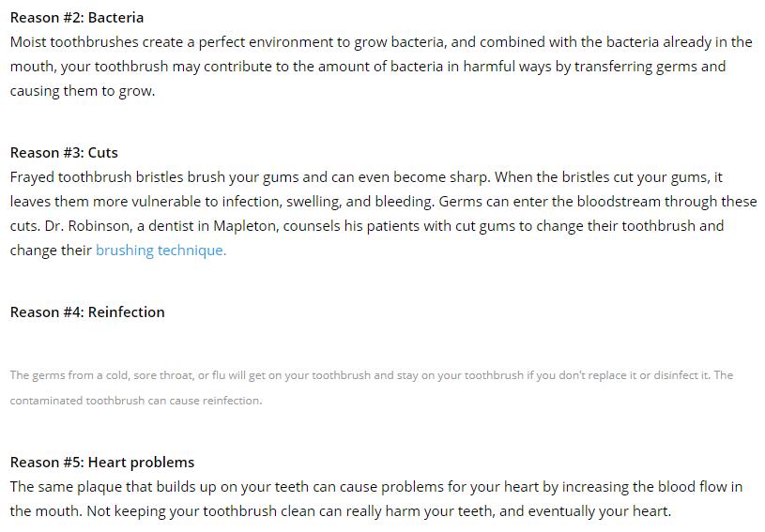Click the line starting "The same plaque that builds"
Image resolution: width=765 pixels, height=532 pixels.
375,487
